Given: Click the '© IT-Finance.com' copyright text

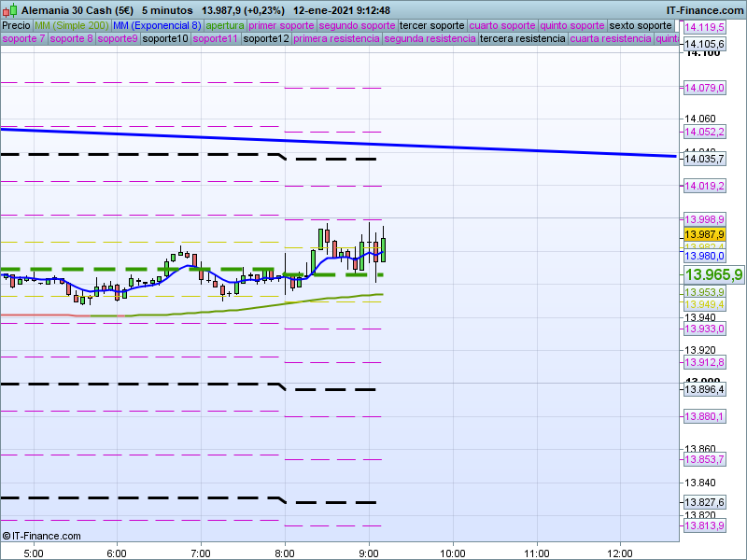Looking at the screenshot, I should coord(42,536).
